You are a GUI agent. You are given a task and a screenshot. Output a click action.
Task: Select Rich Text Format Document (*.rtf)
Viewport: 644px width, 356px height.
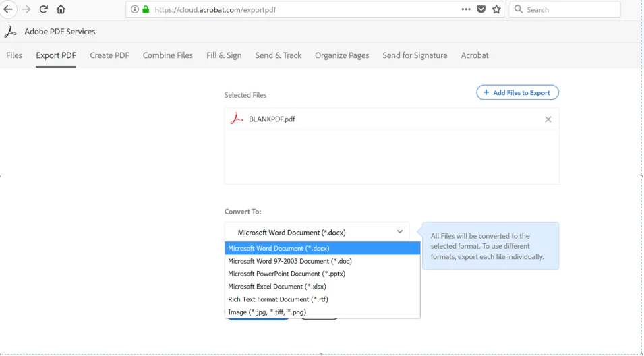322,299
